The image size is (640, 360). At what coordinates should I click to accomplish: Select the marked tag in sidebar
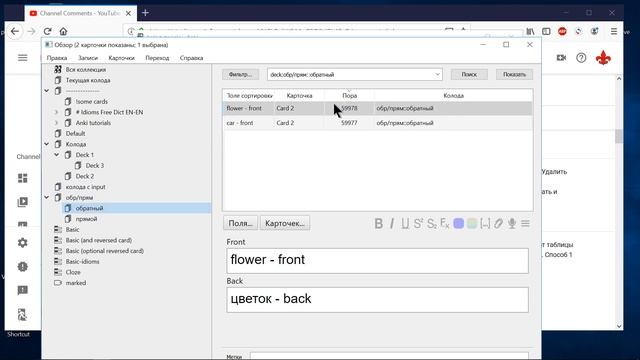pyautogui.click(x=76, y=283)
